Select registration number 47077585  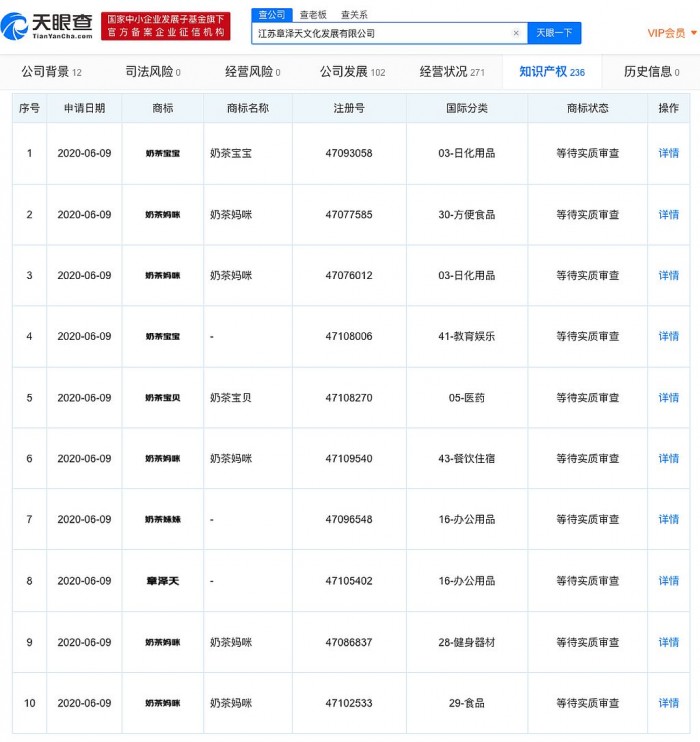point(349,215)
